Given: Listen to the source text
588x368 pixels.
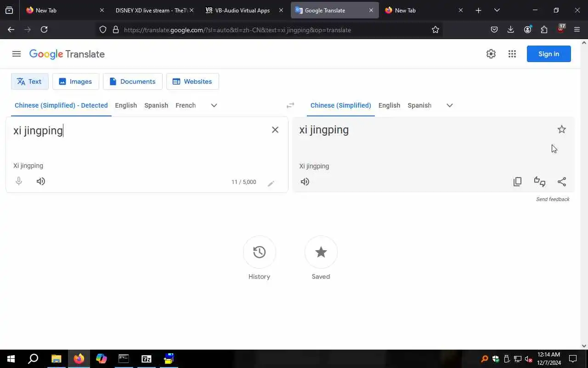Looking at the screenshot, I should [x=41, y=181].
